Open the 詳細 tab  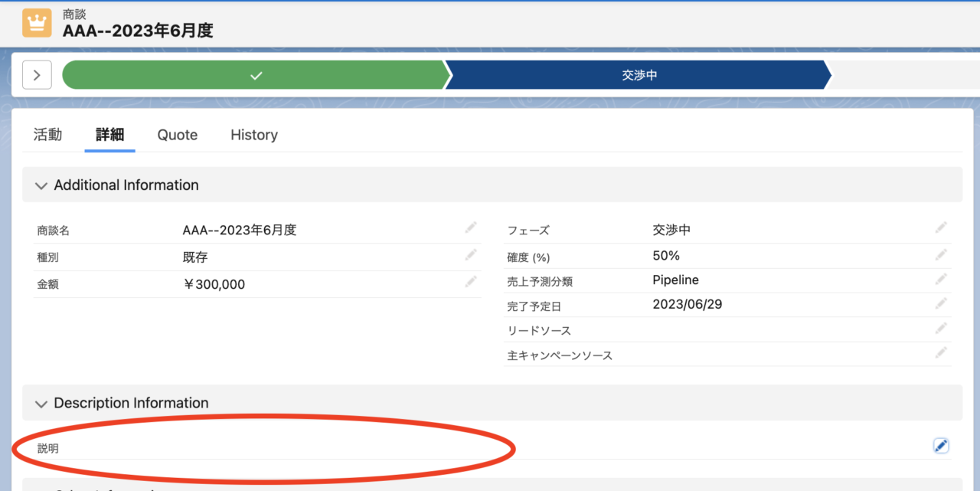pos(109,135)
